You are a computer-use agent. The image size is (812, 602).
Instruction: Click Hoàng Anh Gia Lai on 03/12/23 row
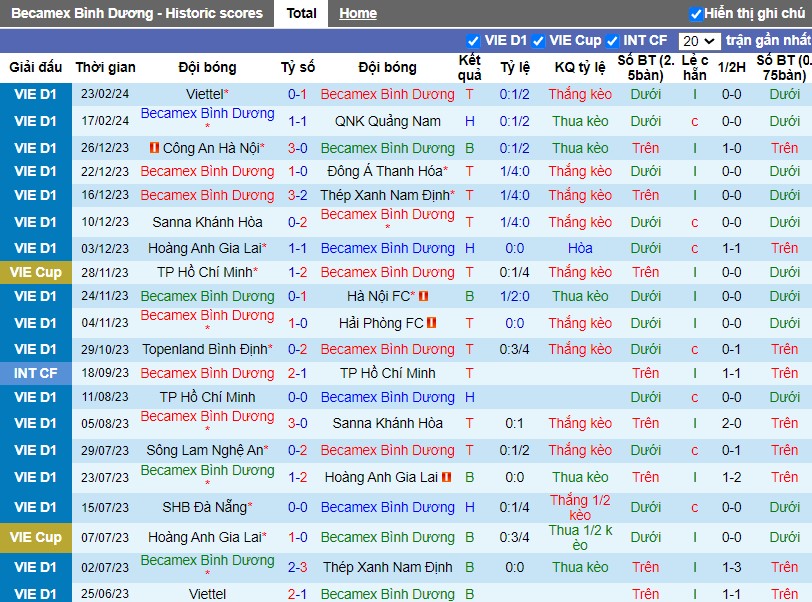point(205,249)
